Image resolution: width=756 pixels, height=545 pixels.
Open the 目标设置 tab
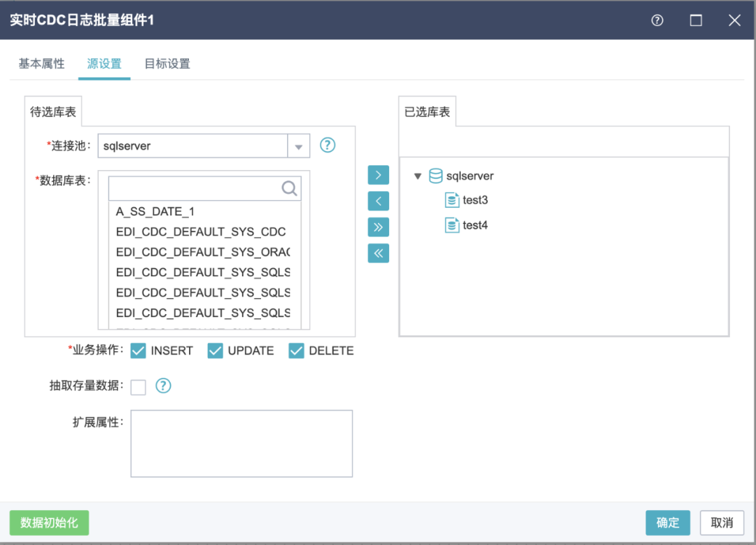[167, 64]
